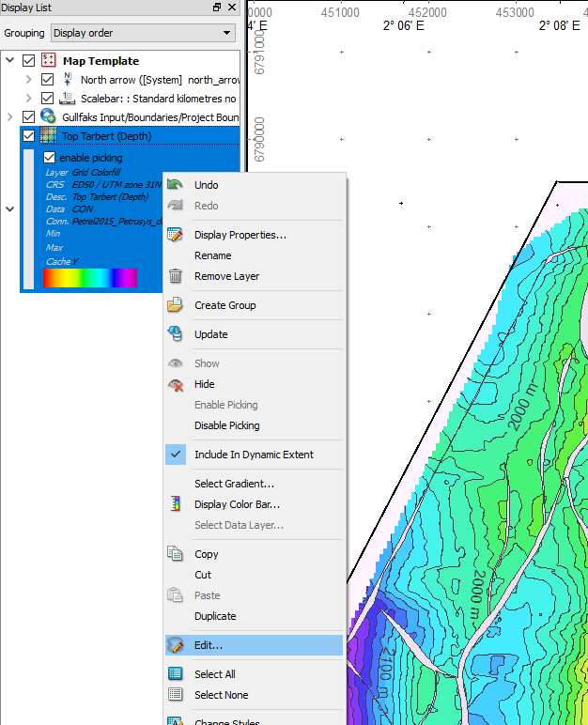588x725 pixels.
Task: Select Duplicate in the context menu
Action: [215, 616]
